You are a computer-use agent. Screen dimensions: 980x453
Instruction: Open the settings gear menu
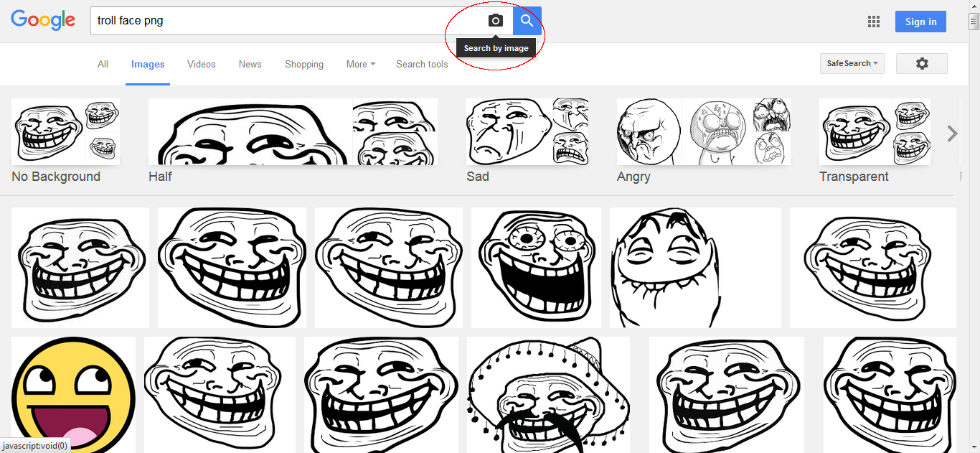tap(921, 64)
